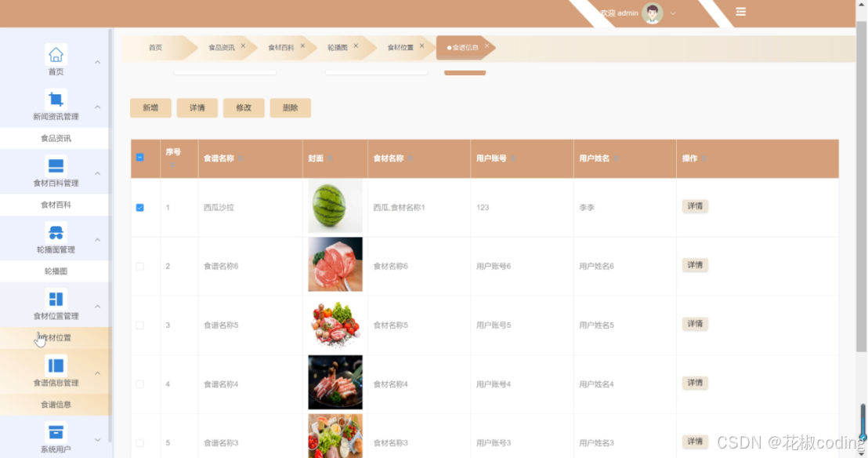Close the 食品资讯 tab
The width and height of the screenshot is (868, 458).
click(x=243, y=46)
